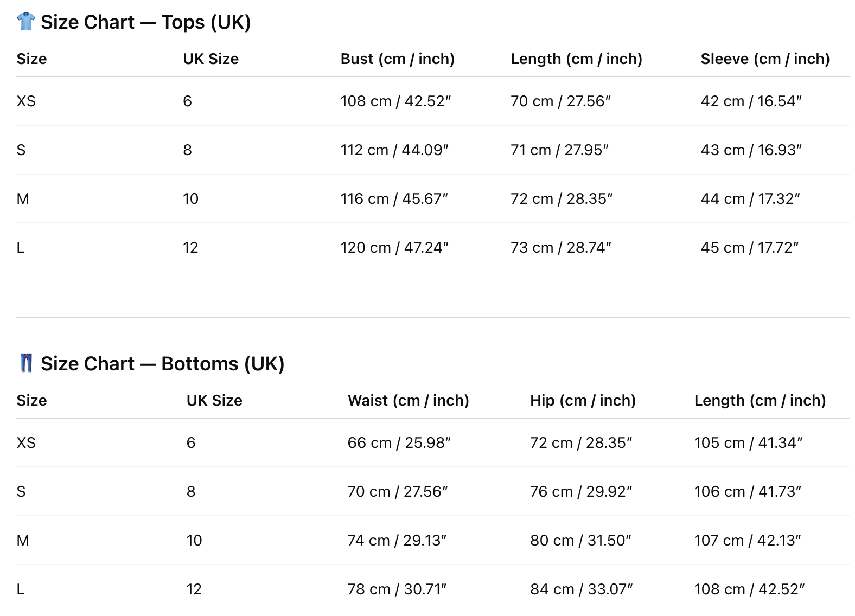Click the hip cell "84 cm / 33.07″"
Image resolution: width=855 pixels, height=616 pixels.
[581, 589]
